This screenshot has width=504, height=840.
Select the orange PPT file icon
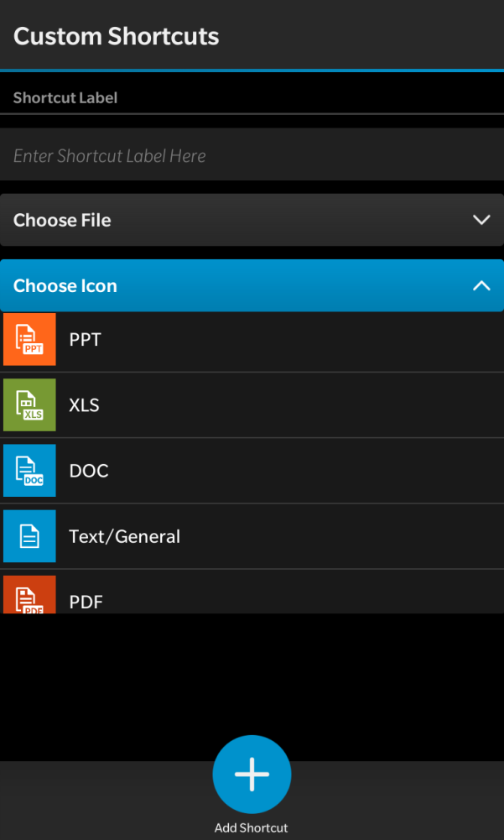(29, 339)
